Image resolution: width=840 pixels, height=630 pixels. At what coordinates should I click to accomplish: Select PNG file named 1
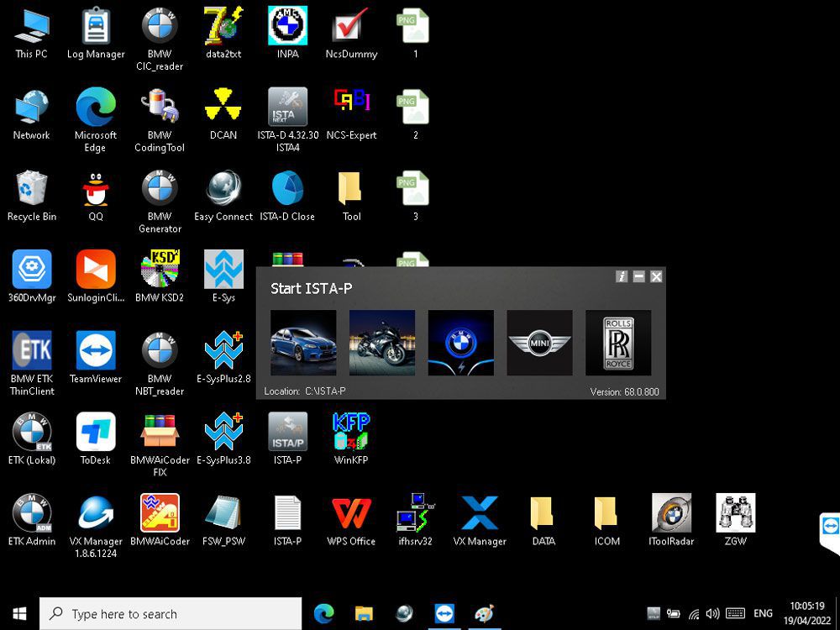(x=415, y=34)
